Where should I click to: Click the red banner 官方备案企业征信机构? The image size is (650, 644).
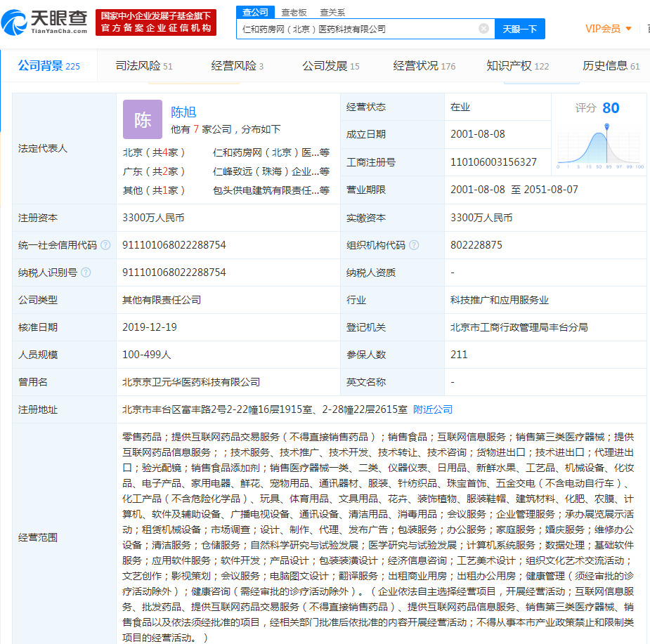pos(156,22)
